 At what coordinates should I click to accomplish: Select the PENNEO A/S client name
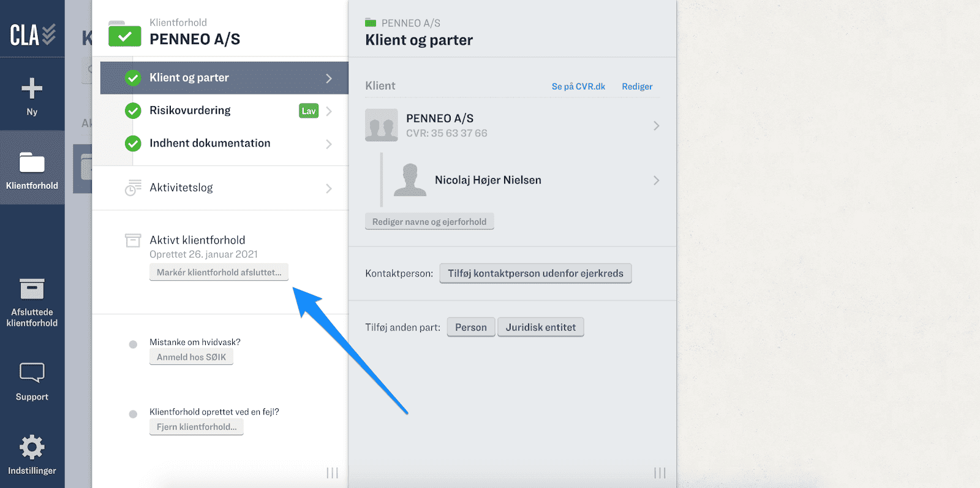pos(440,118)
